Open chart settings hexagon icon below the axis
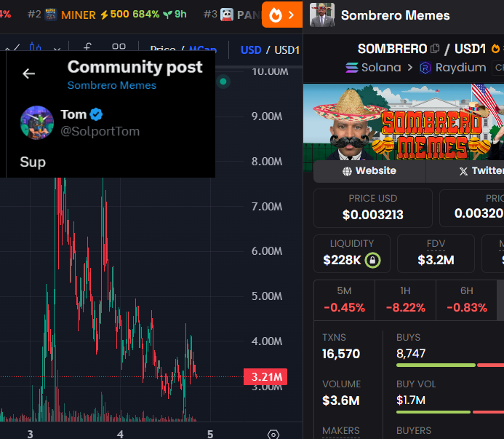 coord(273,435)
